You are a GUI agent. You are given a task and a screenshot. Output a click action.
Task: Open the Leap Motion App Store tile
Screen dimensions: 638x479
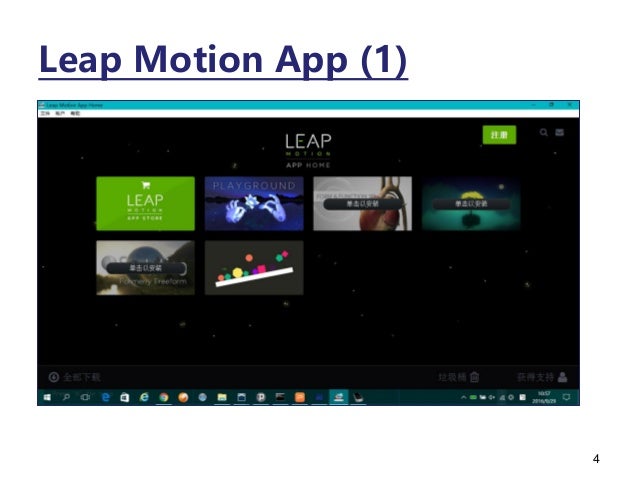(145, 203)
